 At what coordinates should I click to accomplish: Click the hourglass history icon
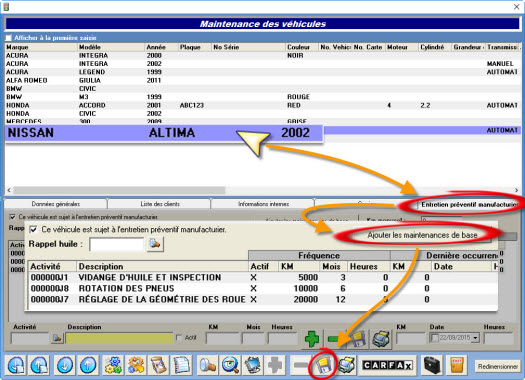coord(158,365)
